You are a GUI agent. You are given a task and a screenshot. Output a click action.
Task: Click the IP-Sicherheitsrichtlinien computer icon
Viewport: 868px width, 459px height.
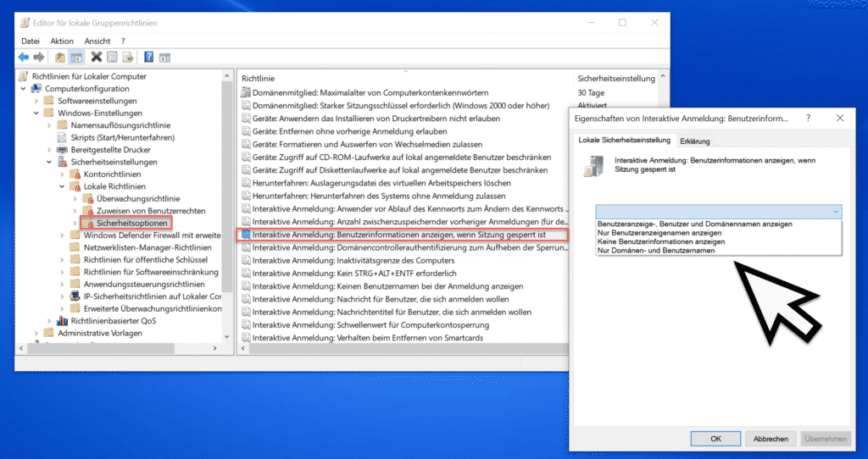(x=75, y=296)
